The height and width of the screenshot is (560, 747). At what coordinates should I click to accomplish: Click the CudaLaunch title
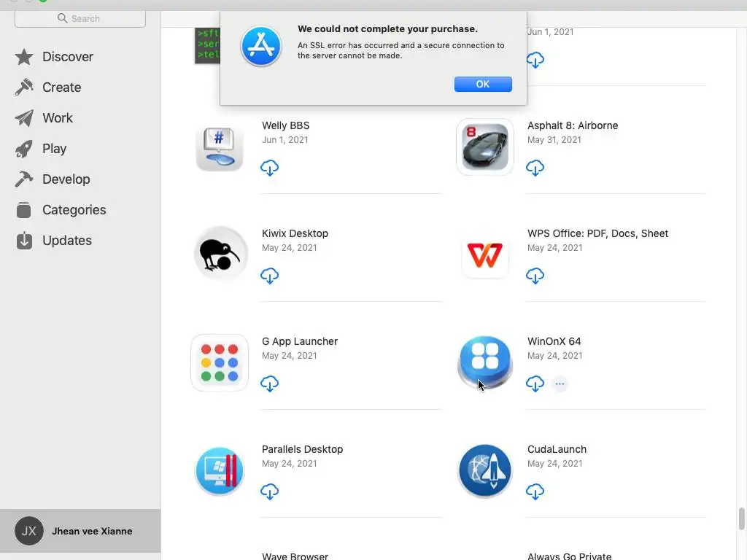pyautogui.click(x=557, y=449)
